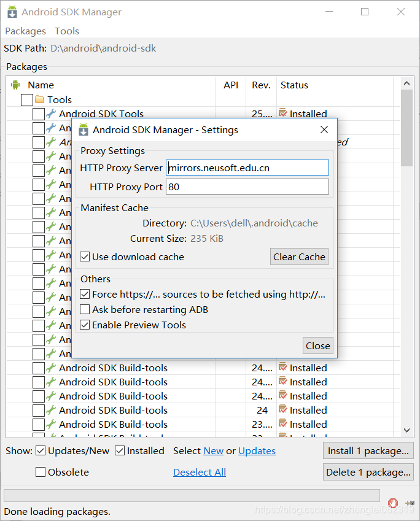Toggle Use download cache checkbox
420x521 pixels.
click(85, 257)
